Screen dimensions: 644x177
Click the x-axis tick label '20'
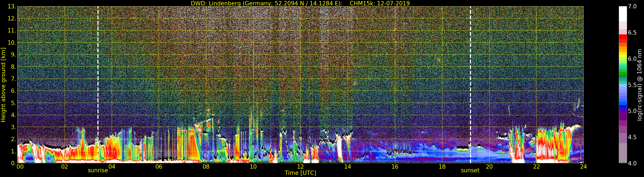(489, 167)
